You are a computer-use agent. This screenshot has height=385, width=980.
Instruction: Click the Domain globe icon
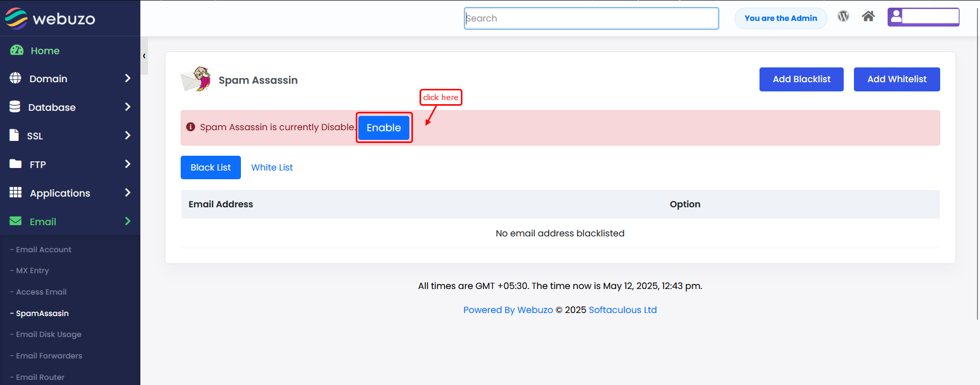[15, 78]
